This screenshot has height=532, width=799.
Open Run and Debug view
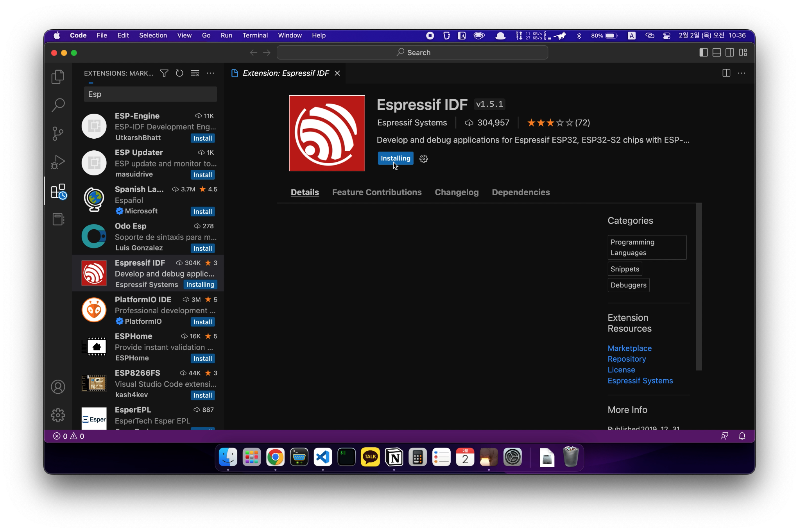(58, 162)
